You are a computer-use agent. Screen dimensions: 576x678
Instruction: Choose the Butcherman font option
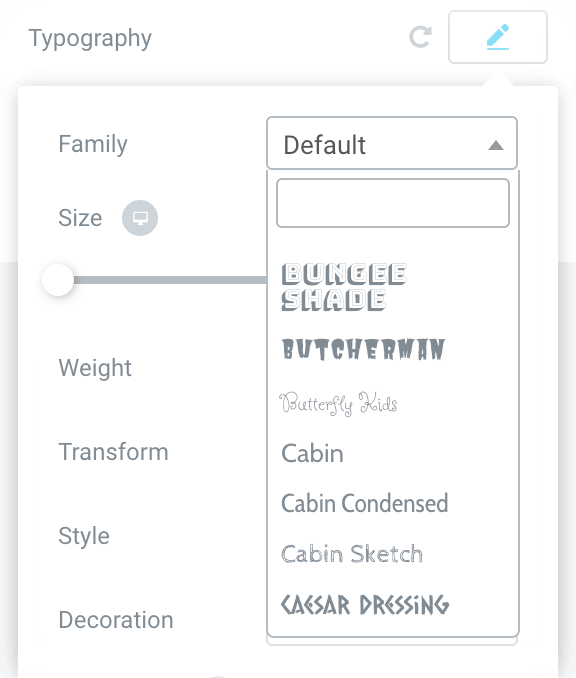(x=363, y=349)
